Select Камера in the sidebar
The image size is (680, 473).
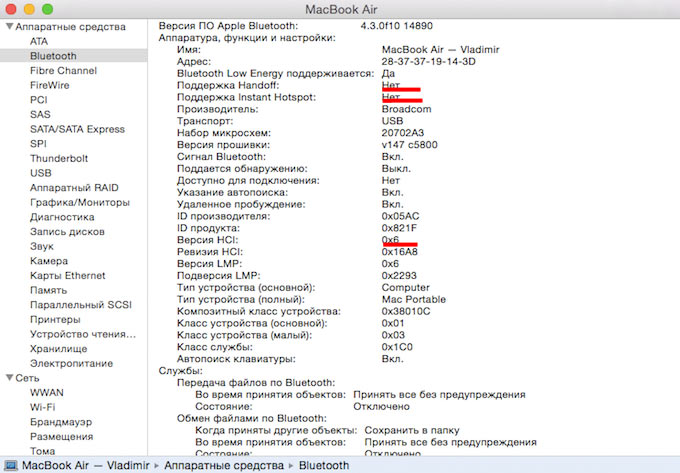point(49,261)
